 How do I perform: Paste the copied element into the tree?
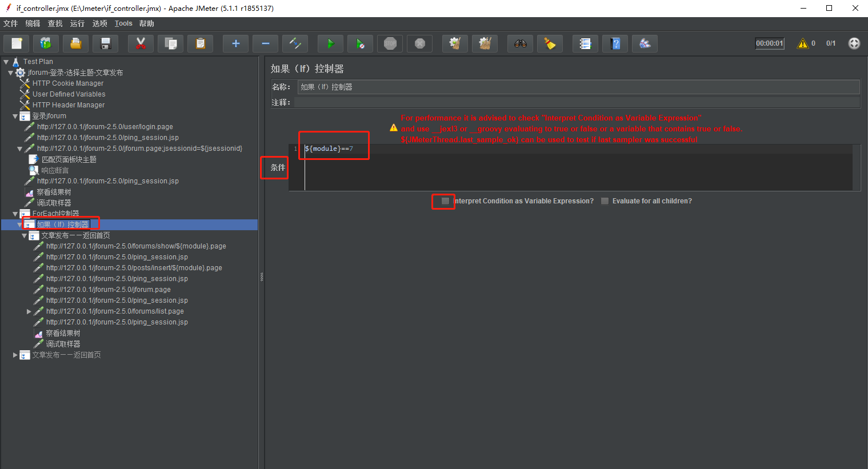[x=200, y=43]
